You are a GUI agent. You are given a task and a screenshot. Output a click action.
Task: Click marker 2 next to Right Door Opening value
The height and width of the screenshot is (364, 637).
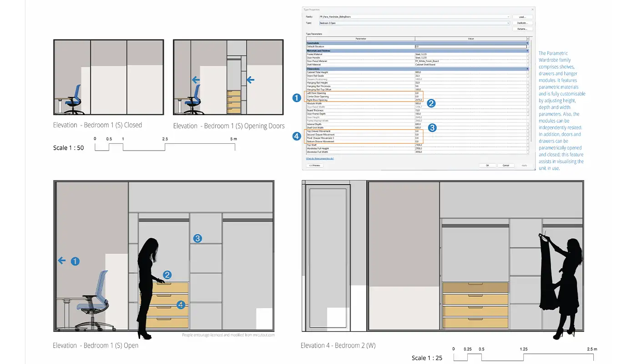pos(431,103)
